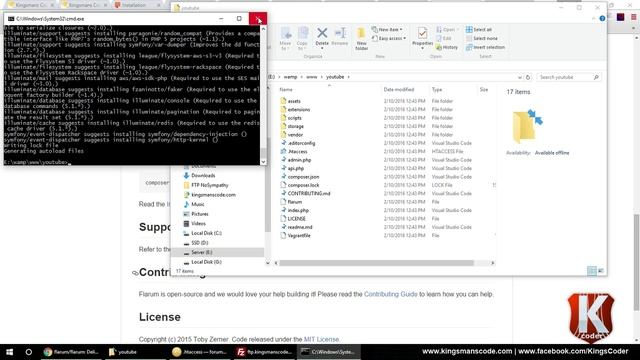Click the youtube breadcrumb segment
The image size is (640, 360).
tap(335, 77)
